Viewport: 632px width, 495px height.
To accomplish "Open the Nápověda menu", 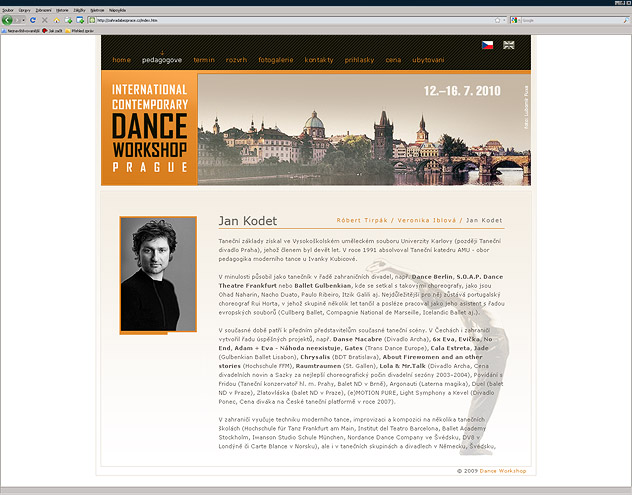I will click(x=117, y=10).
